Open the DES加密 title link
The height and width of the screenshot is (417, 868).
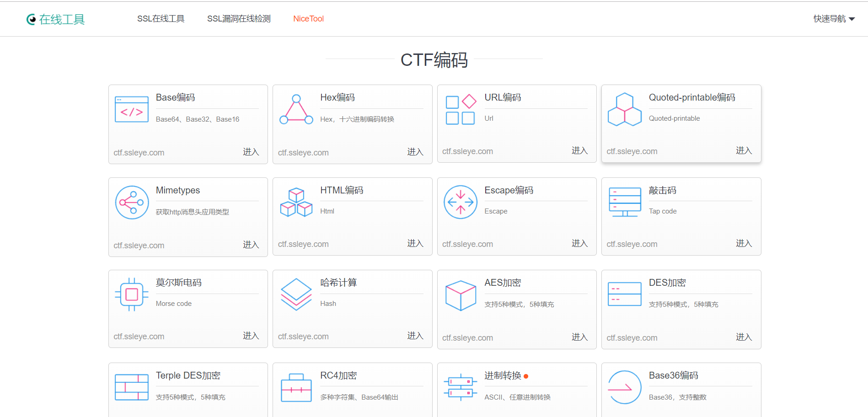coord(667,283)
